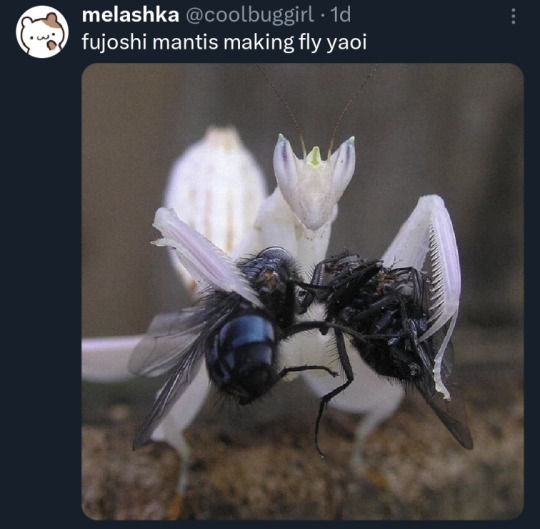Screen dimensions: 540x529
Task: Click the word yaoi in the tweet
Action: point(346,43)
